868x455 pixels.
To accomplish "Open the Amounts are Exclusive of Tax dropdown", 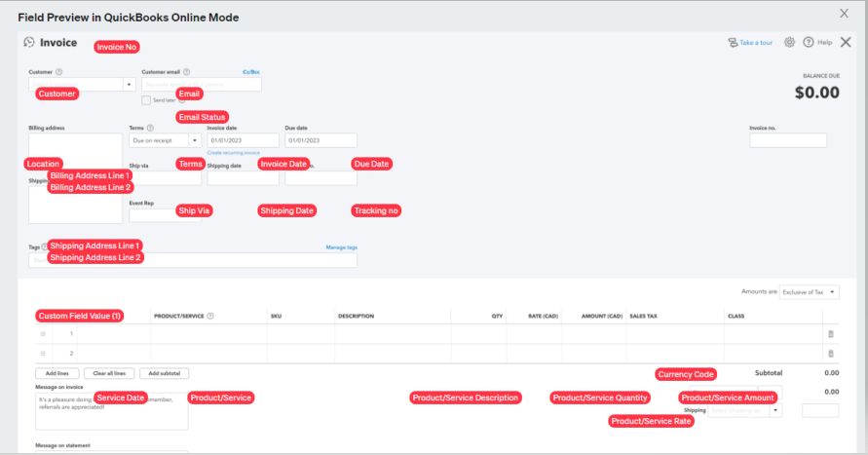I will 810,291.
